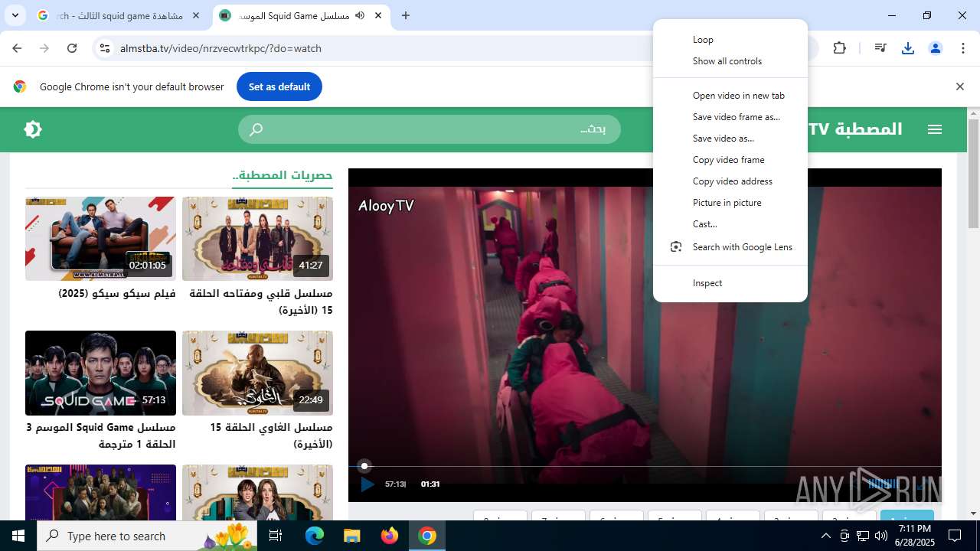Screen dimensions: 980x551
Task: Dismiss the default browser notification bar
Action: coord(959,86)
